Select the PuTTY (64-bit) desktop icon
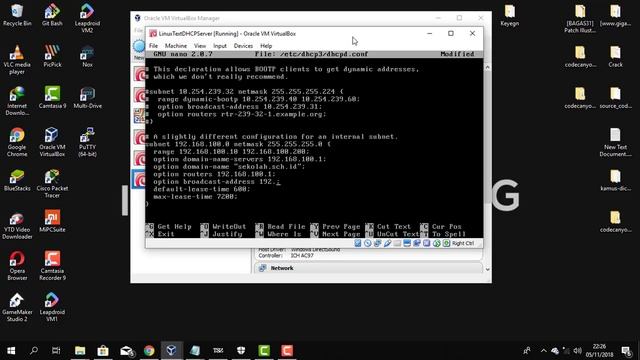 pos(87,142)
